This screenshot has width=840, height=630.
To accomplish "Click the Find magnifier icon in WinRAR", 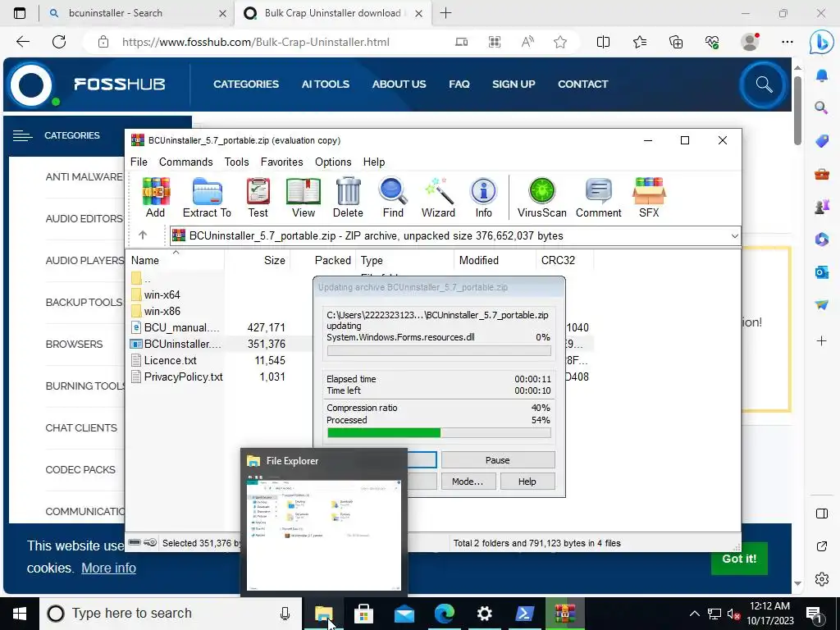I will (393, 197).
